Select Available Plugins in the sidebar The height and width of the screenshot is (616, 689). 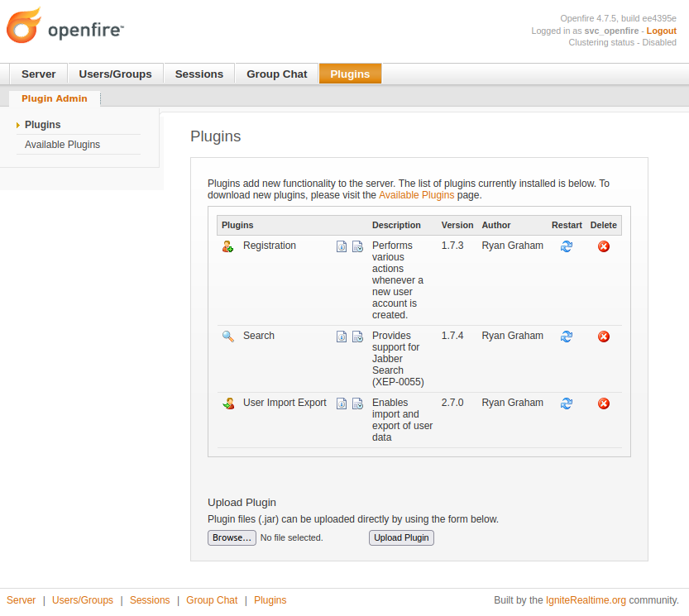click(x=62, y=145)
